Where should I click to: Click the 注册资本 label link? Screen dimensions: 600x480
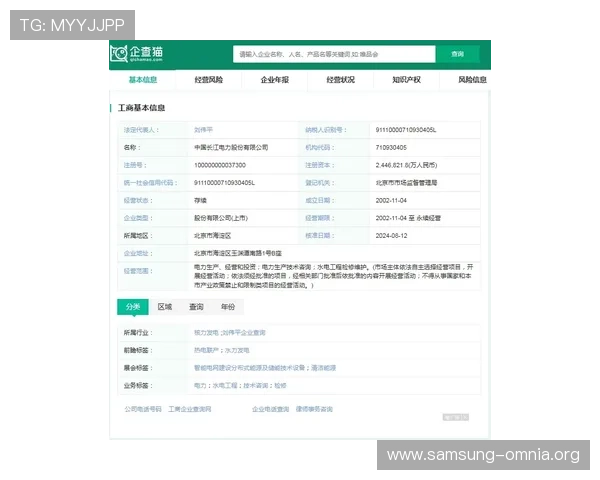(320, 165)
